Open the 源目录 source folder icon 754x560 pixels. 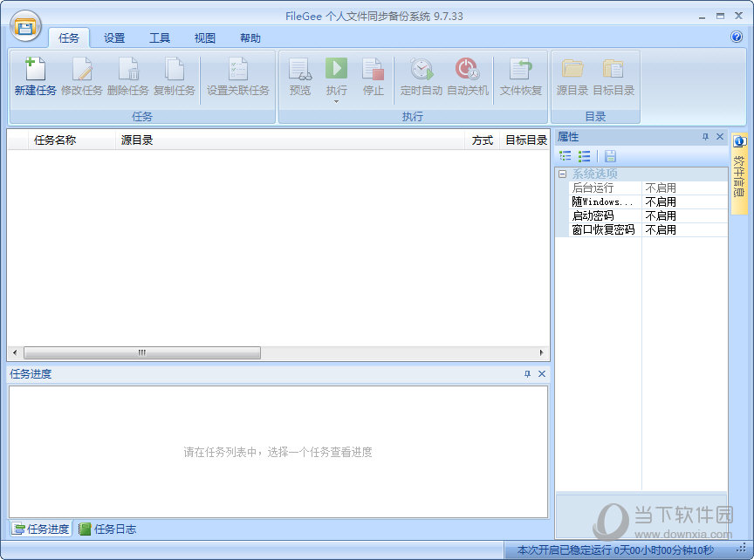point(572,69)
